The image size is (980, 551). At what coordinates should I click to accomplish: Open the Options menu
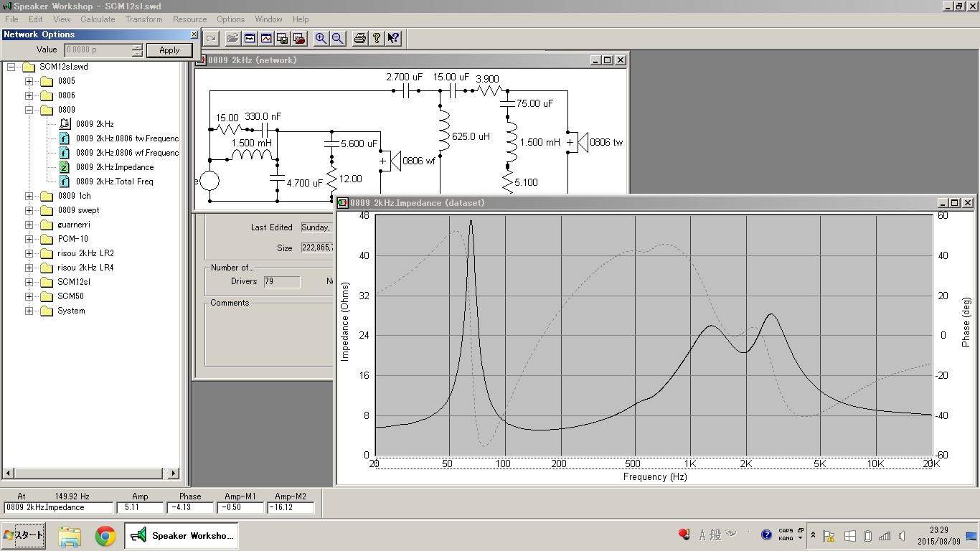tap(230, 19)
